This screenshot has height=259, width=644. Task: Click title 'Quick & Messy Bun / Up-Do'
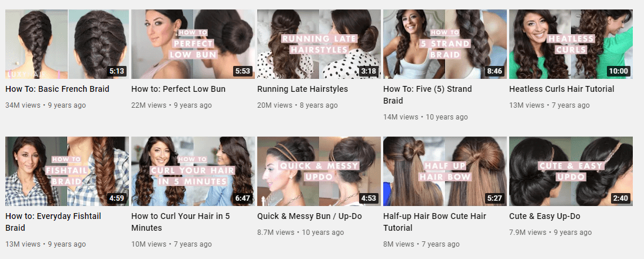point(309,216)
